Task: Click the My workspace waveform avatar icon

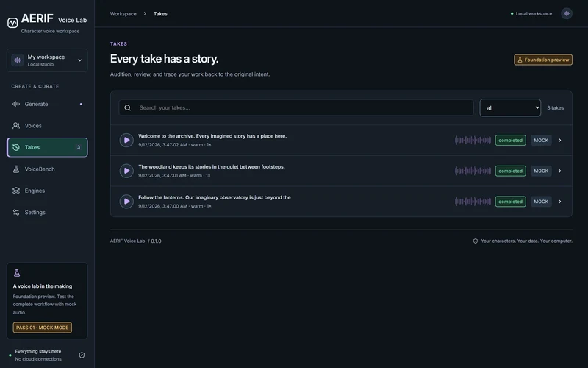Action: [17, 60]
